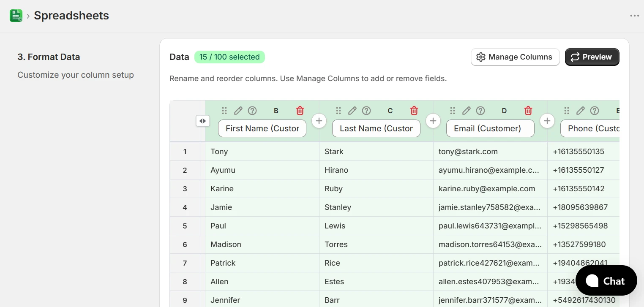The height and width of the screenshot is (307, 644).
Task: Select the cell containing Rice
Action: pos(376,263)
